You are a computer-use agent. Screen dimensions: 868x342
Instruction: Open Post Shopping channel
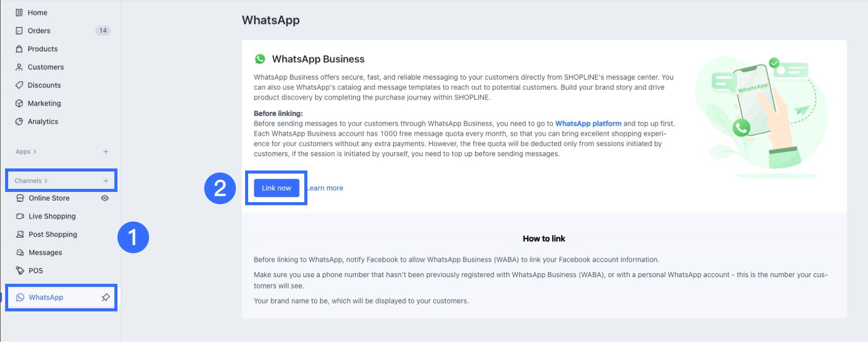(53, 234)
